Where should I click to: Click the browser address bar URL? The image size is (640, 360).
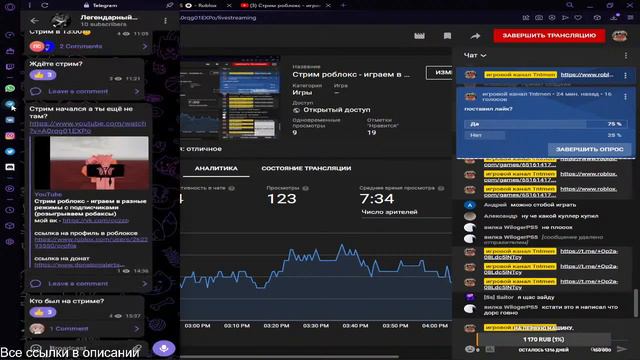218,18
